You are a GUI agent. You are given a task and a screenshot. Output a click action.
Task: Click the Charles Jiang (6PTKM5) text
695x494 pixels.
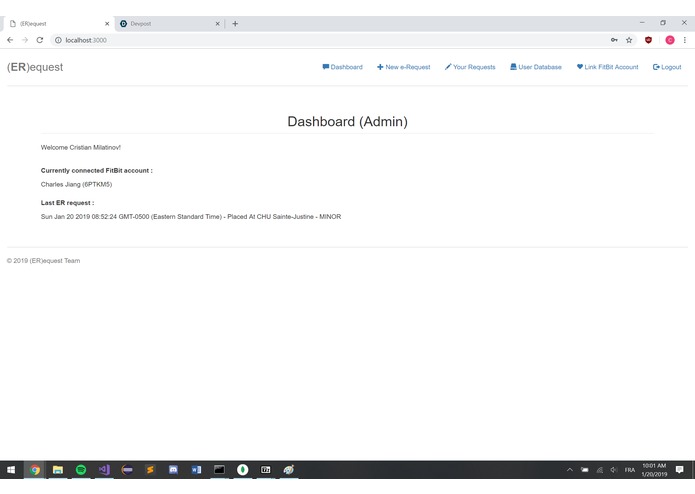pos(76,184)
